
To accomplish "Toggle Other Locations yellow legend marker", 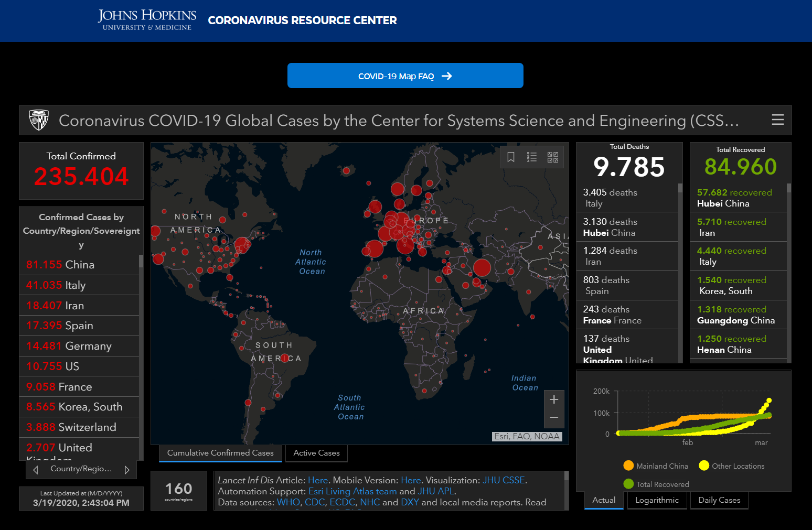I will (x=704, y=466).
